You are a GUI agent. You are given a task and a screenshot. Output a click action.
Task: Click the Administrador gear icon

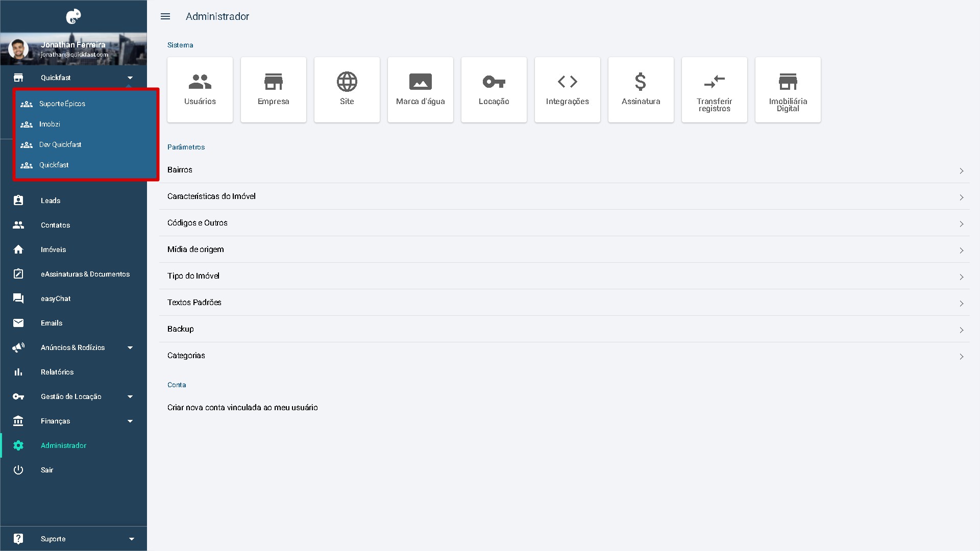click(x=18, y=445)
